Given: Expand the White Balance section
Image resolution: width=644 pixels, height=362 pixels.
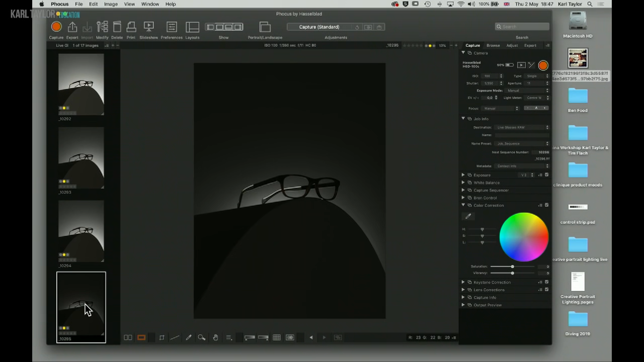Looking at the screenshot, I should point(463,183).
